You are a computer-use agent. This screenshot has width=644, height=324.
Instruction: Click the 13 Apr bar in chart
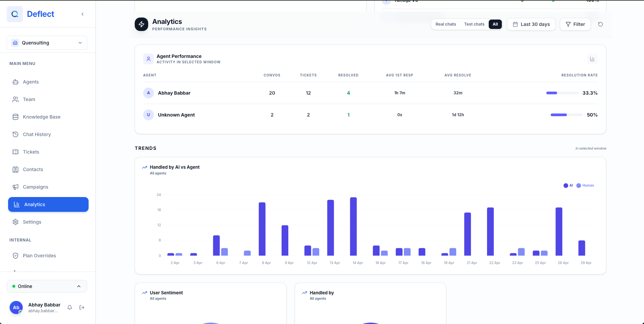330,228
